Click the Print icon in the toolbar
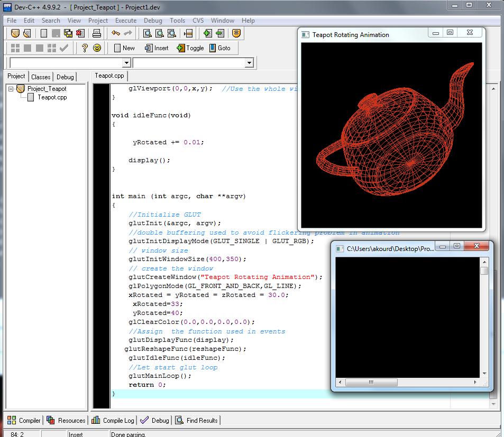Screen dimensions: 504x437 pyautogui.click(x=97, y=33)
